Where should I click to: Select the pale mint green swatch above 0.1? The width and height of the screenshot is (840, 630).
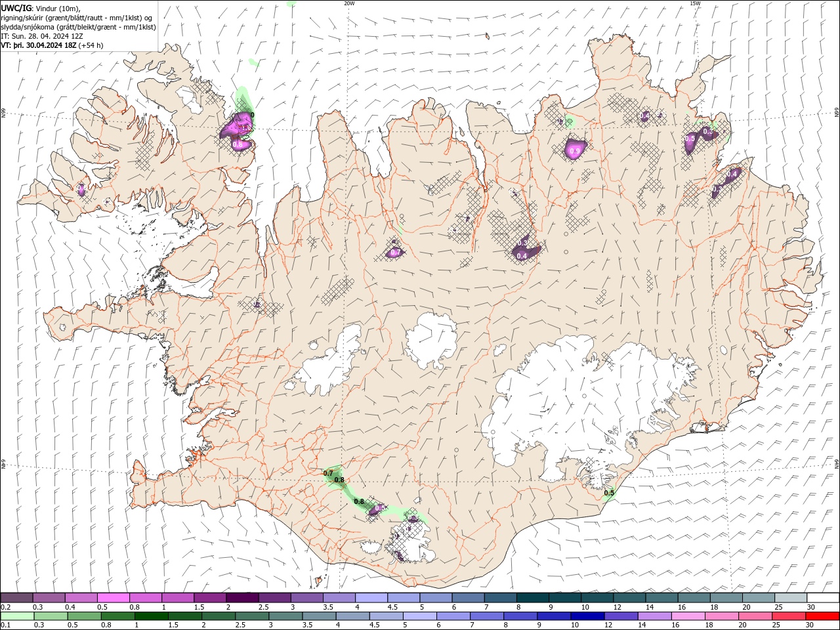17,616
